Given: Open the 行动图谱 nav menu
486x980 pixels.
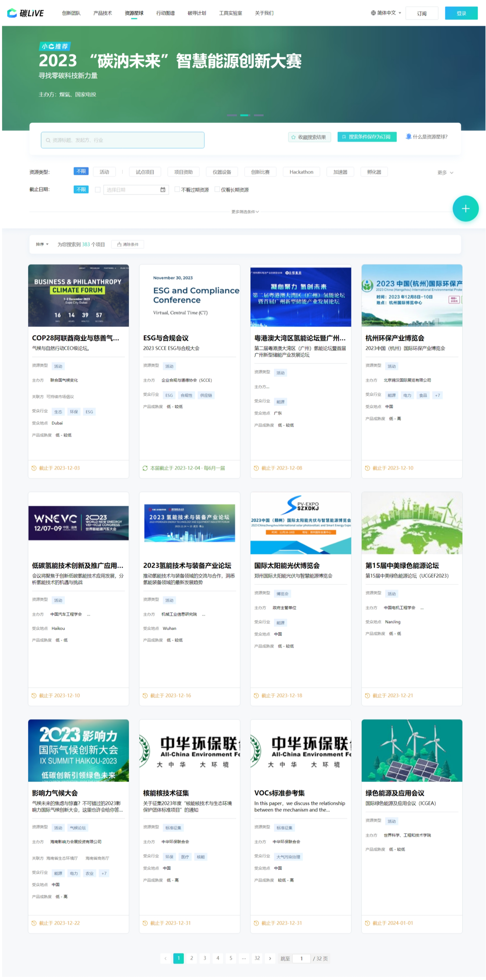Looking at the screenshot, I should [x=165, y=13].
